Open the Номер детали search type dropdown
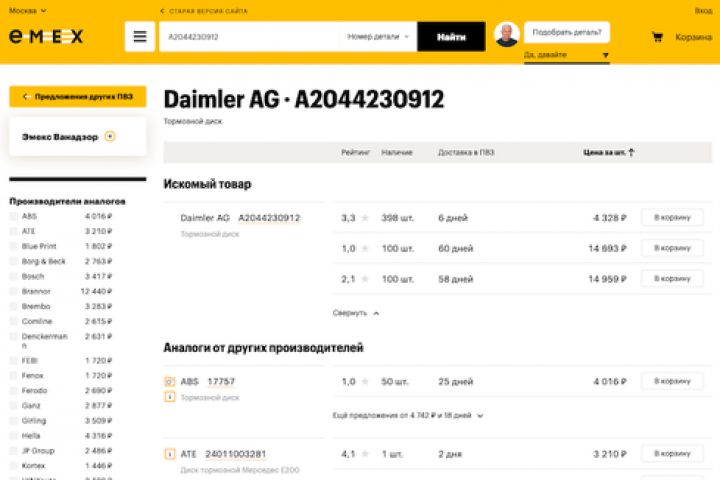Image resolution: width=720 pixels, height=480 pixels. pos(377,37)
